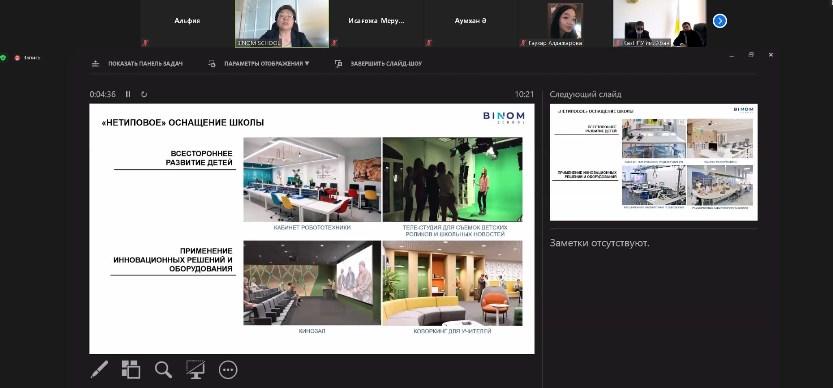833x388 pixels.
Task: Show next participants with blue arrow
Action: click(x=719, y=21)
